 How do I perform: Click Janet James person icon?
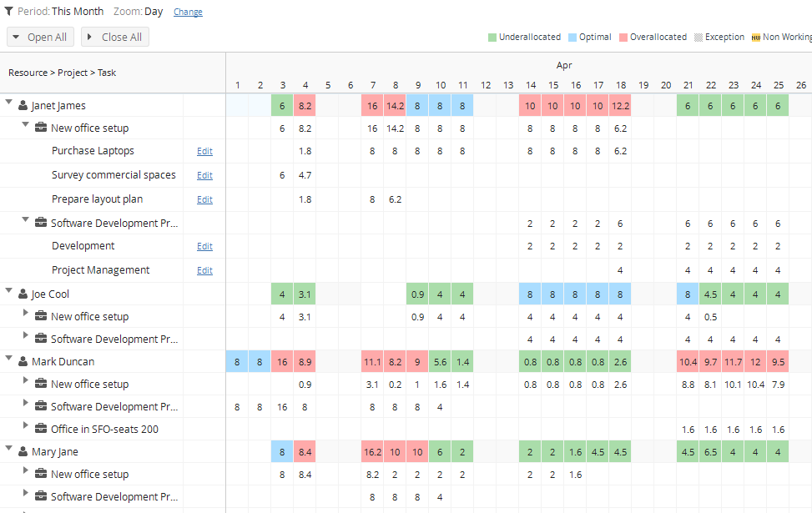click(23, 106)
